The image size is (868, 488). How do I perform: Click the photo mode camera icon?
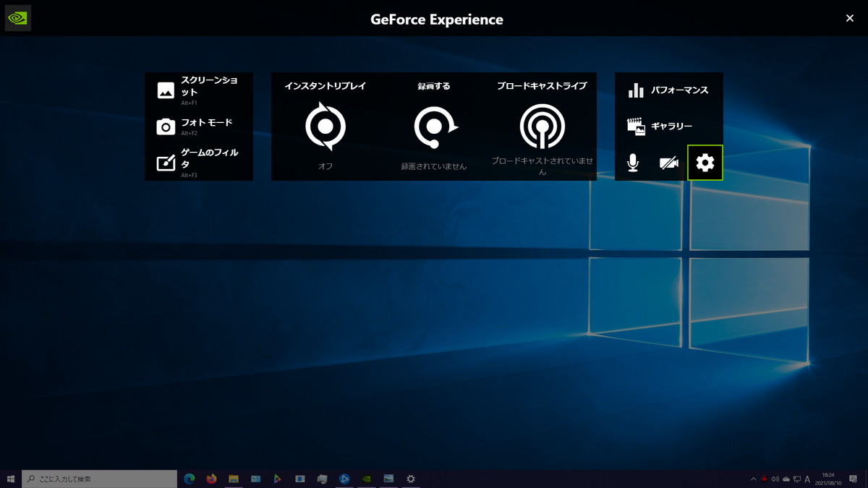pyautogui.click(x=166, y=127)
